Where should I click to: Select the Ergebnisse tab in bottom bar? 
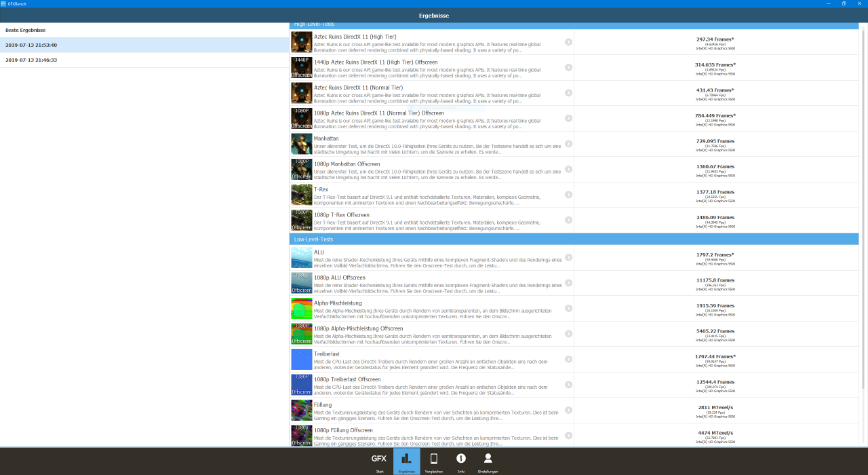pos(407,461)
